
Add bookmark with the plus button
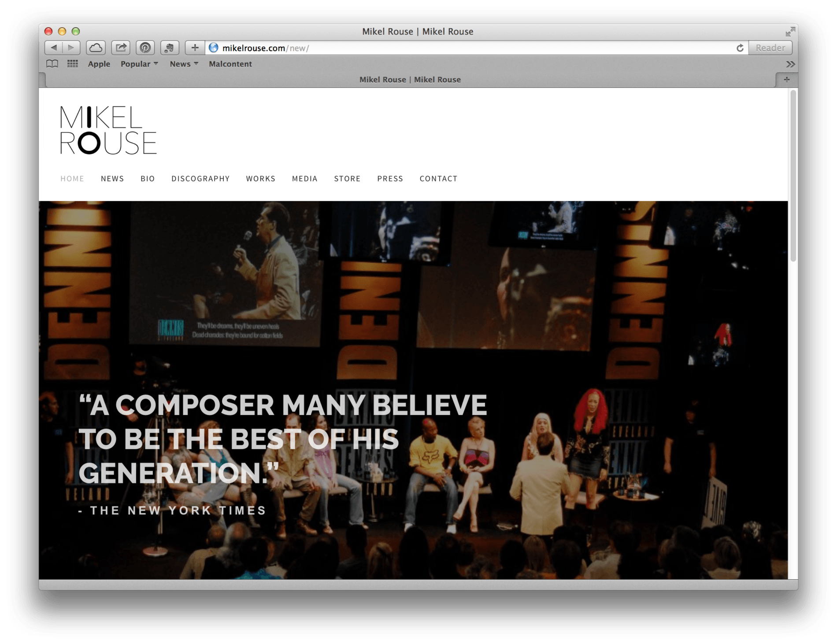195,48
